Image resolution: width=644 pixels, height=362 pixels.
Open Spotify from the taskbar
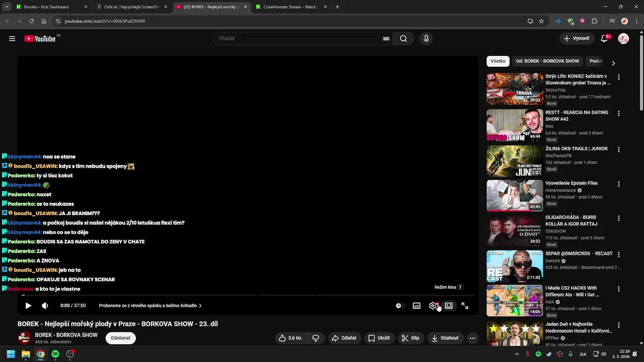point(55,354)
